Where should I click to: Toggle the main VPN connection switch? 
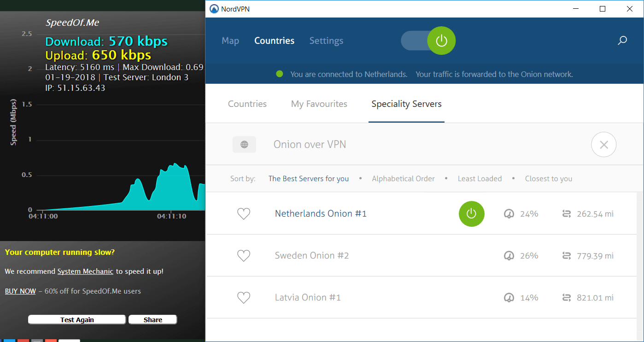tap(428, 41)
